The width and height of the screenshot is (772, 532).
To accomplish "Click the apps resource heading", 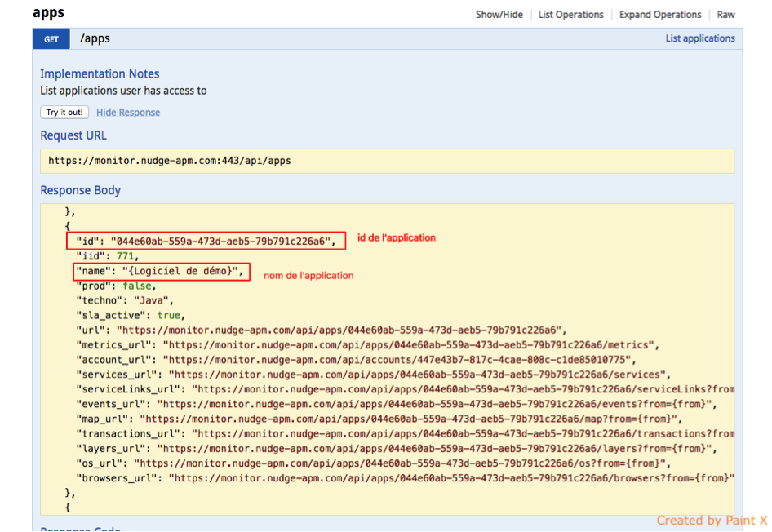I will click(48, 13).
